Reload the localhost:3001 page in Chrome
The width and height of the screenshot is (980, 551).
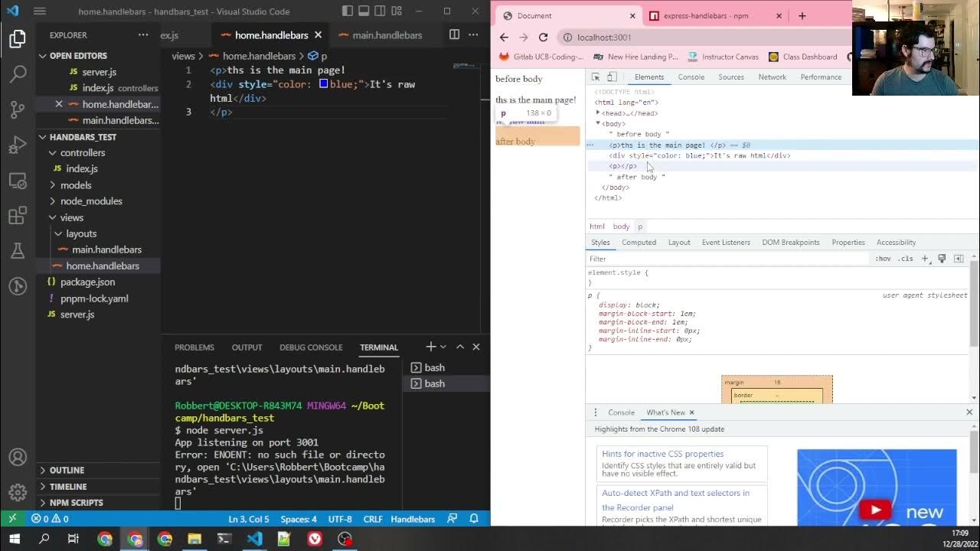543,37
